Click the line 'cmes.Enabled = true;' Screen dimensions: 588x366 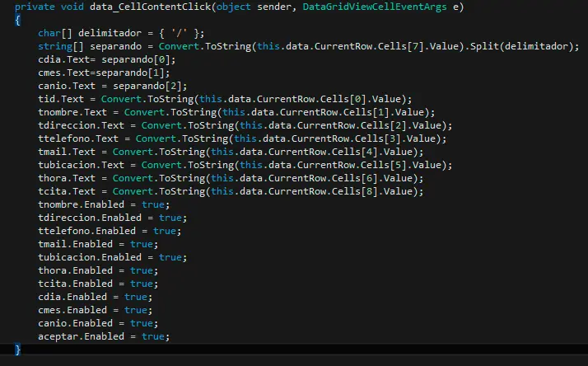[96, 310]
